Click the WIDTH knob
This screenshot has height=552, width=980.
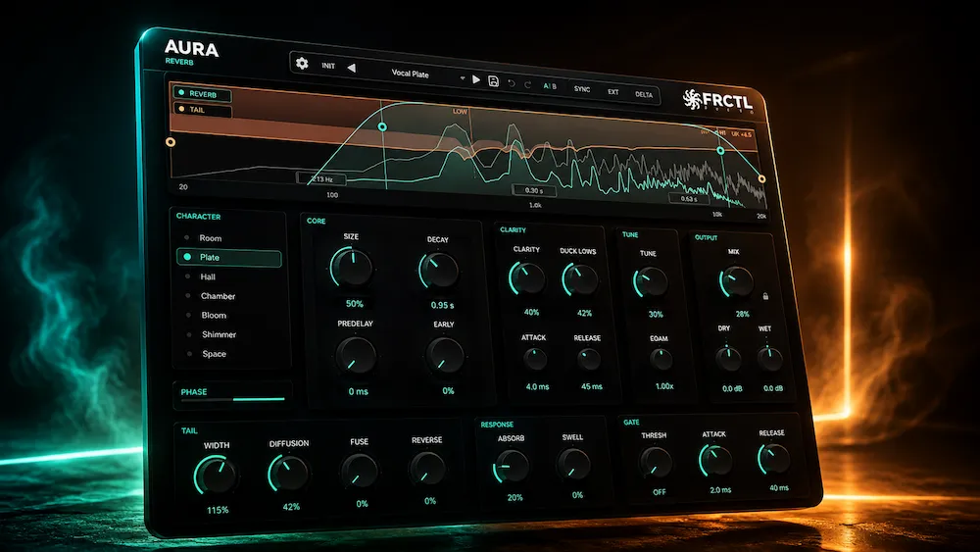coord(216,476)
